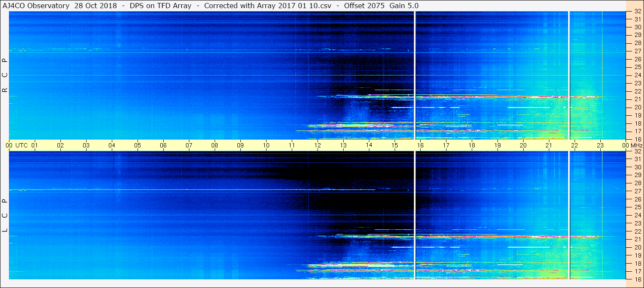The image size is (644, 288).
Task: Click 16 MHz label on LCP frequency scale
Action: (637, 279)
